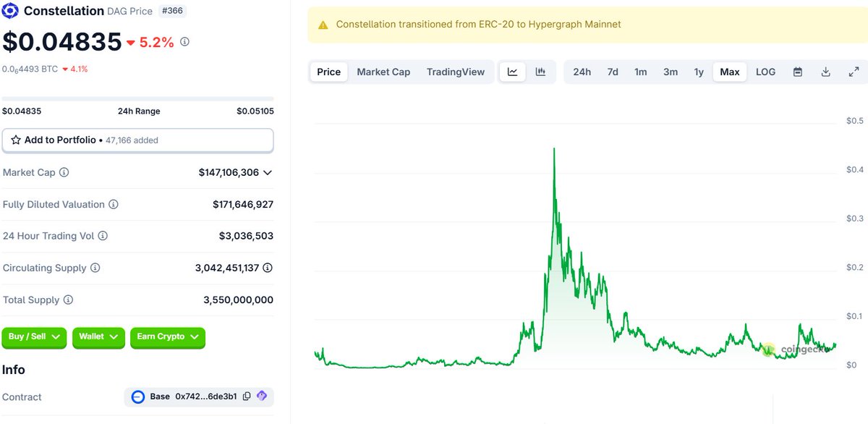Open the Buy / Sell dropdown
Image resolution: width=868 pixels, height=424 pixels.
(x=35, y=337)
